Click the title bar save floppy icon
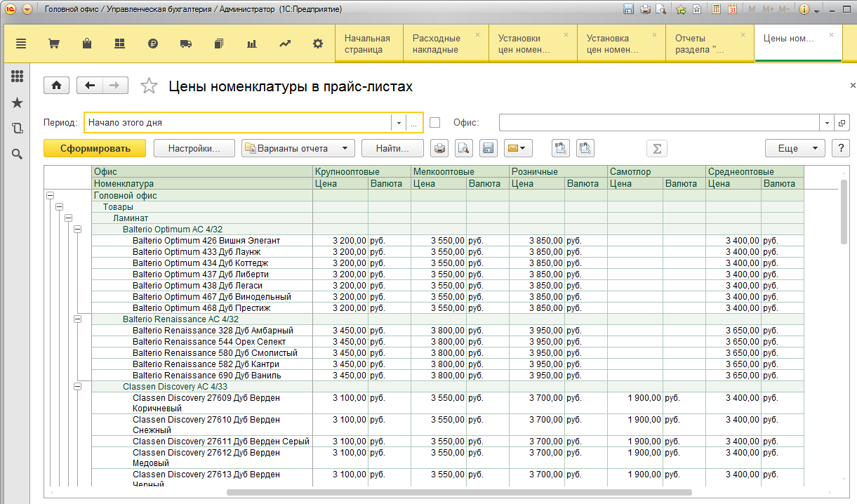This screenshot has width=857, height=504. pyautogui.click(x=628, y=10)
